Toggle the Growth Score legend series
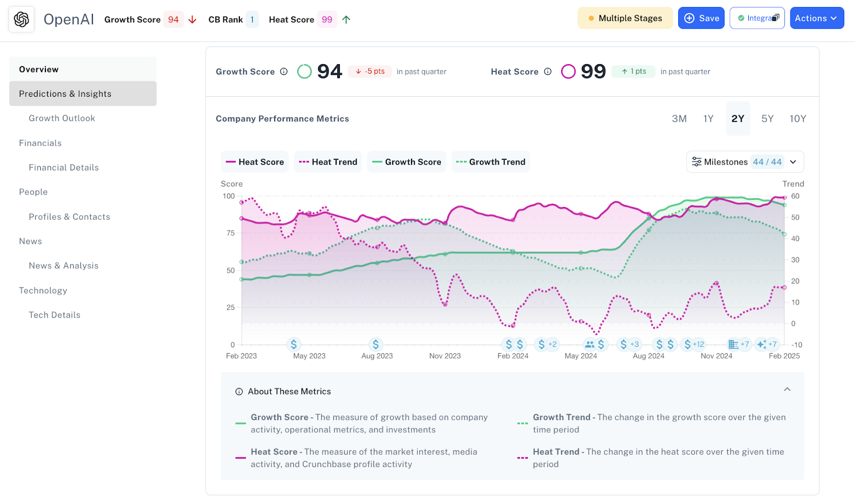 407,162
